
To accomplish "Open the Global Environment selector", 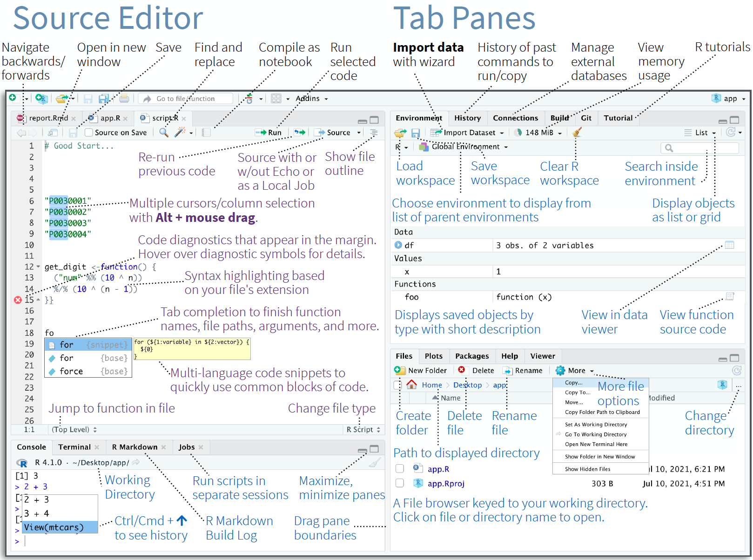I will click(x=464, y=147).
